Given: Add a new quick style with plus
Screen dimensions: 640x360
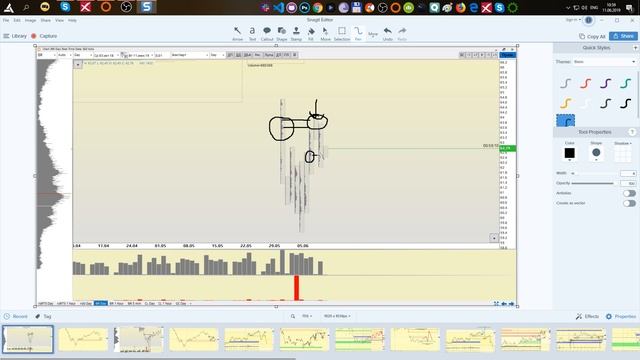Looking at the screenshot, I should pos(636,48).
